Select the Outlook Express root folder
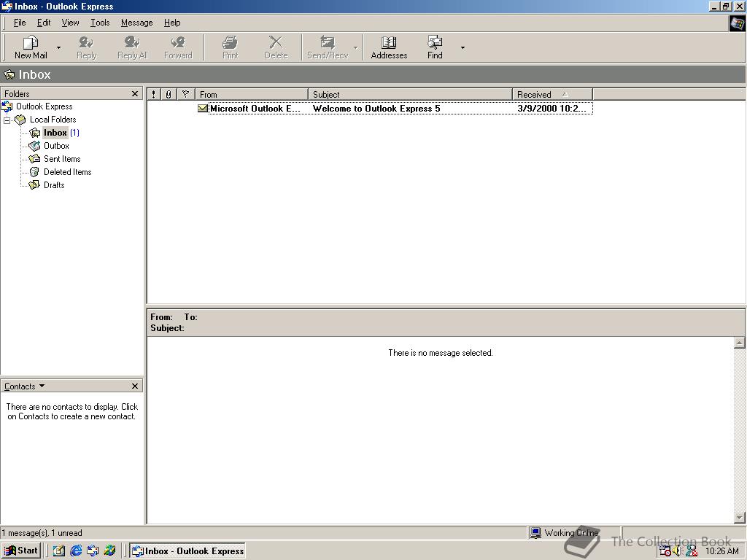This screenshot has width=747, height=560. pos(44,106)
